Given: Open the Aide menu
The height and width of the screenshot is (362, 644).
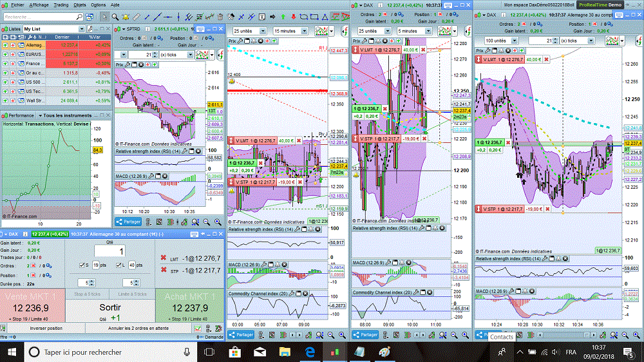Looking at the screenshot, I should point(115,5).
